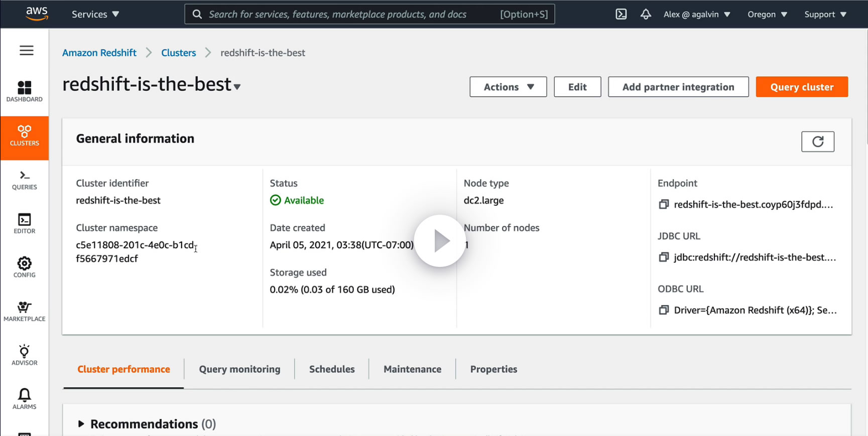Switch to Query monitoring tab
Screen dimensions: 868x436
point(239,369)
